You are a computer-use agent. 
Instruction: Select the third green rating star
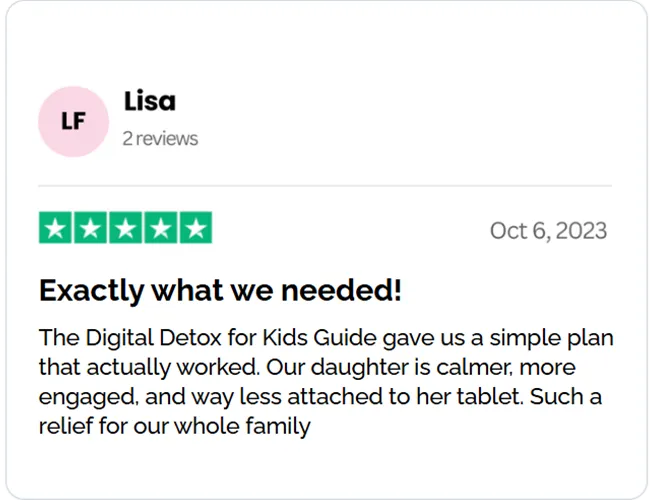pos(126,228)
